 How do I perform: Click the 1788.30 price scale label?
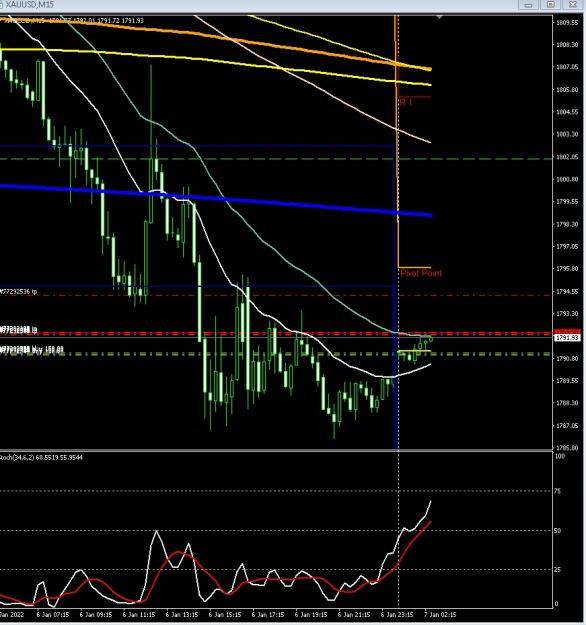click(567, 403)
